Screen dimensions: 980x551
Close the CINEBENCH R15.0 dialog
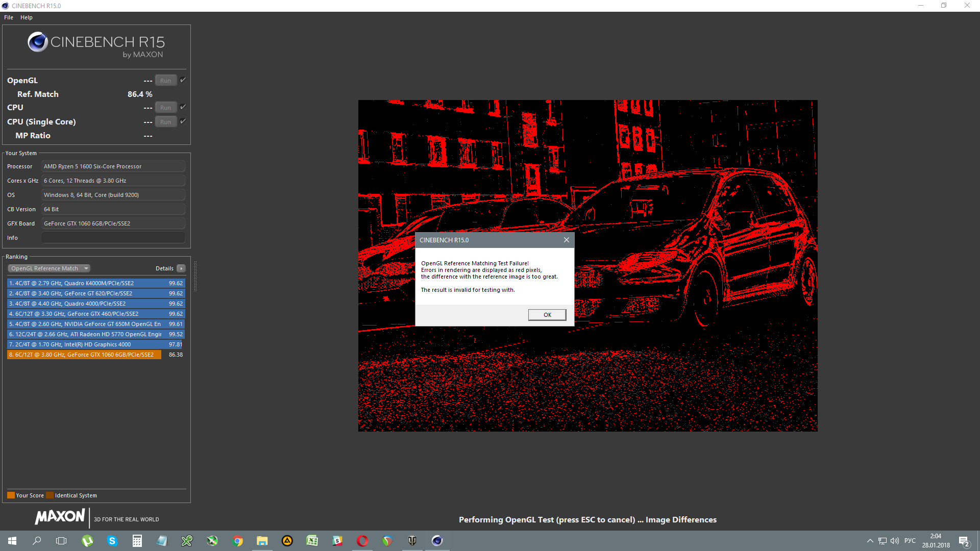pos(566,240)
